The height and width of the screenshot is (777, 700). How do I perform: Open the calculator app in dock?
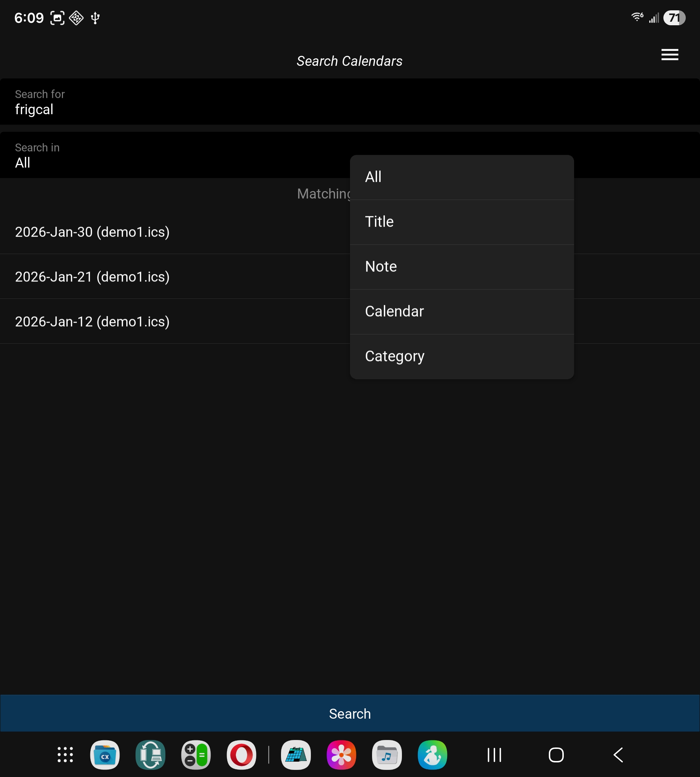pos(196,754)
